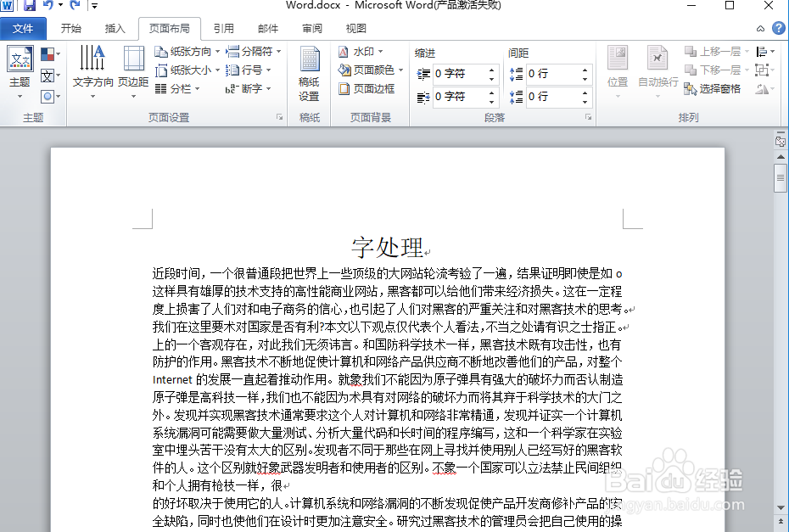Click the word Internet in document
Image resolution: width=789 pixels, height=532 pixels.
[x=172, y=380]
